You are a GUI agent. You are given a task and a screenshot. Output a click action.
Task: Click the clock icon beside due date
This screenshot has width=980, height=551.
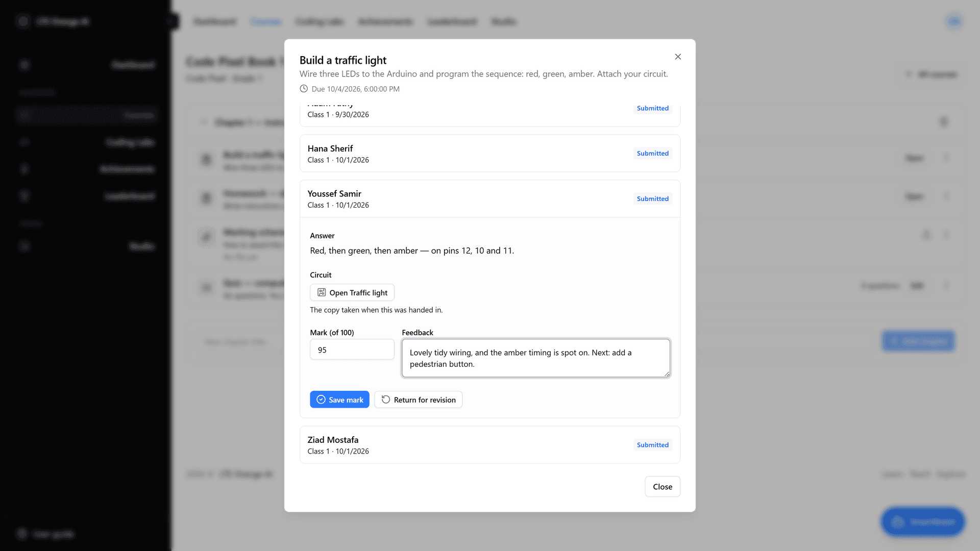tap(304, 89)
